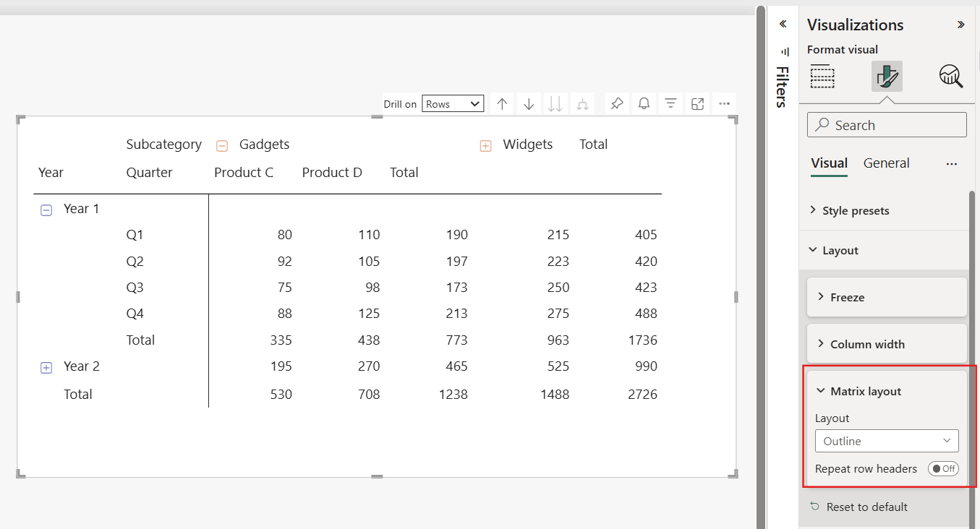The width and height of the screenshot is (980, 529).
Task: Click the value 1488 in Total row
Action: (x=553, y=395)
